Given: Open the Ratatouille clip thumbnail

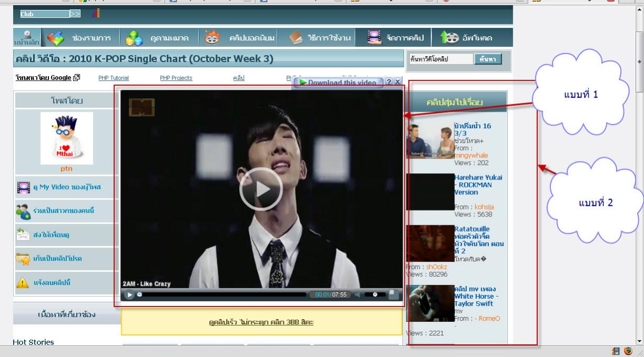Looking at the screenshot, I should pos(430,243).
